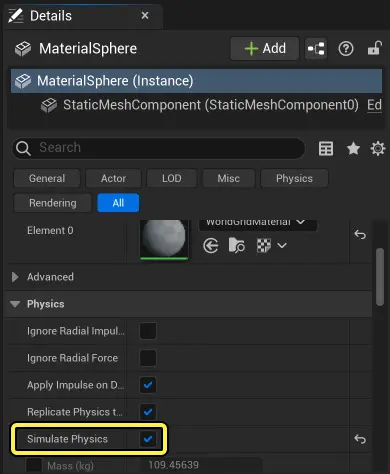The image size is (390, 474).
Task: Browse to material in Content Browser
Action: pyautogui.click(x=237, y=246)
